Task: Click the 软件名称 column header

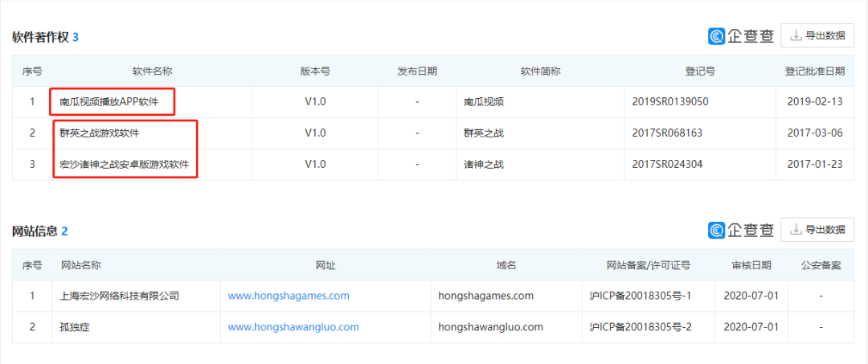Action: point(152,71)
